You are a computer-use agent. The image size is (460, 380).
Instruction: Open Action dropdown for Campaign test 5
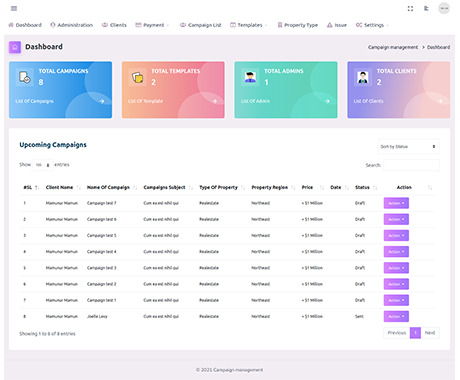coord(396,235)
